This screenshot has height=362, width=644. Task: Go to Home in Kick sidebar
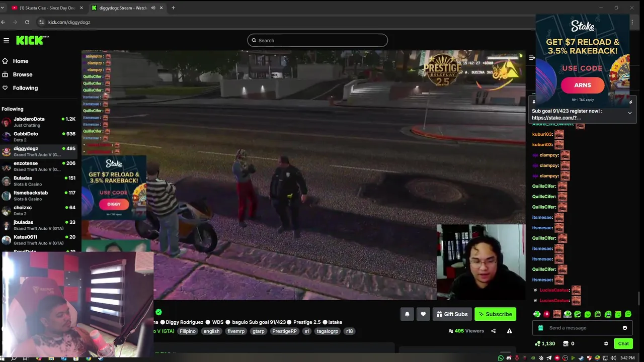[x=21, y=61]
